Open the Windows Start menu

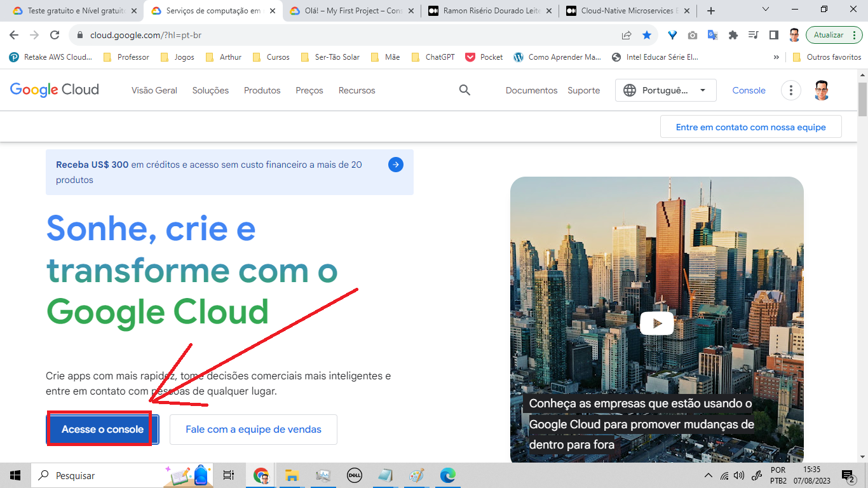[x=15, y=475]
